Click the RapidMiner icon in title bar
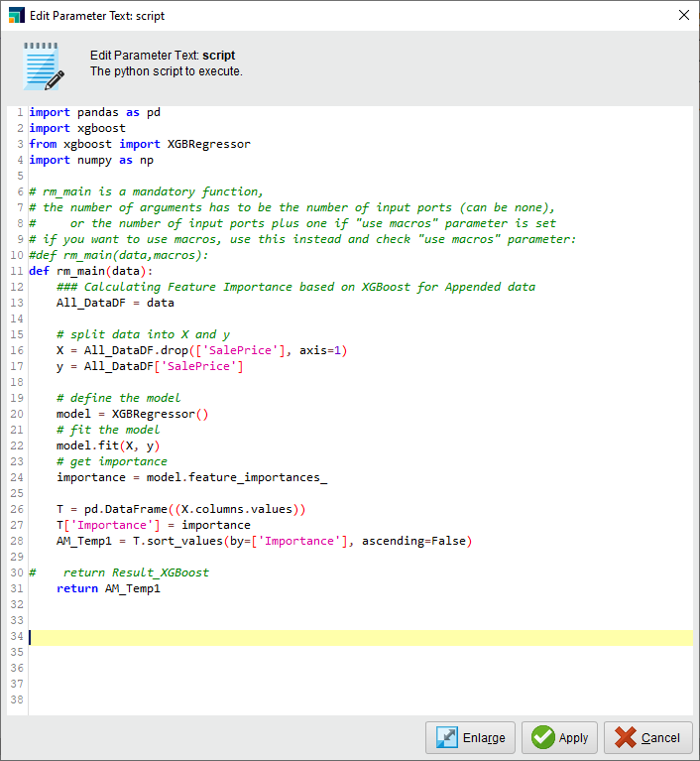The height and width of the screenshot is (761, 700). pos(17,15)
